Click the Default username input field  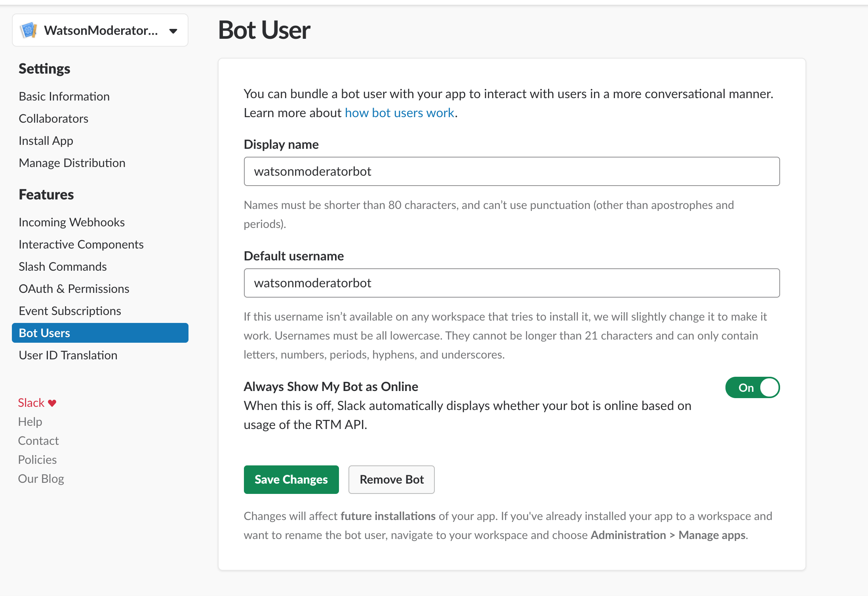pos(512,283)
